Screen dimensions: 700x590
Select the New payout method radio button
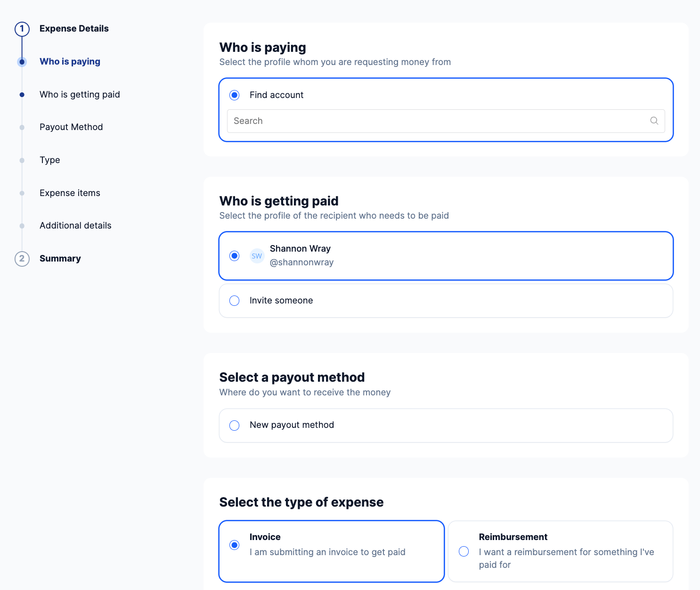point(235,426)
